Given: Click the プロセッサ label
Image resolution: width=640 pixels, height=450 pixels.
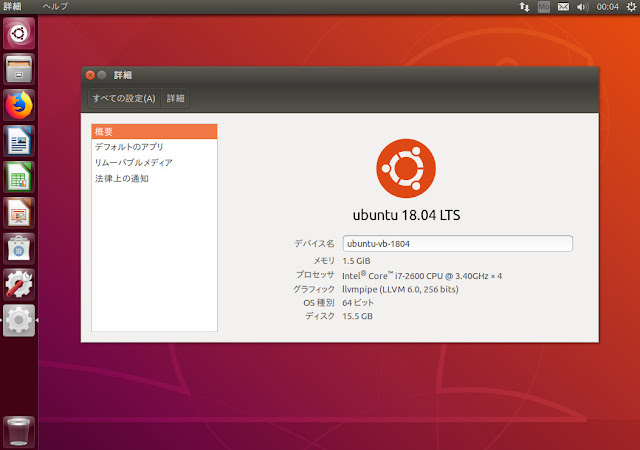Looking at the screenshot, I should 315,275.
